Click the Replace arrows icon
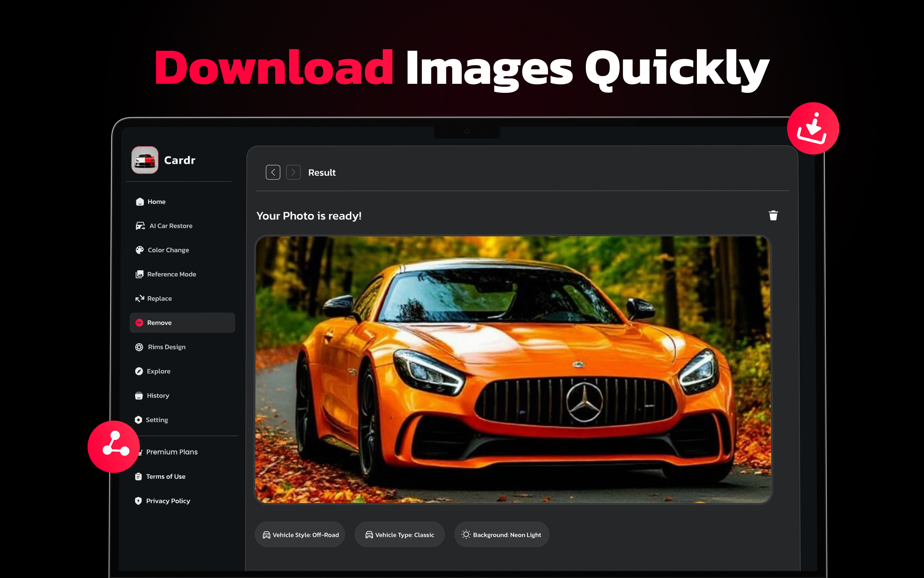The image size is (924, 578). pos(139,298)
